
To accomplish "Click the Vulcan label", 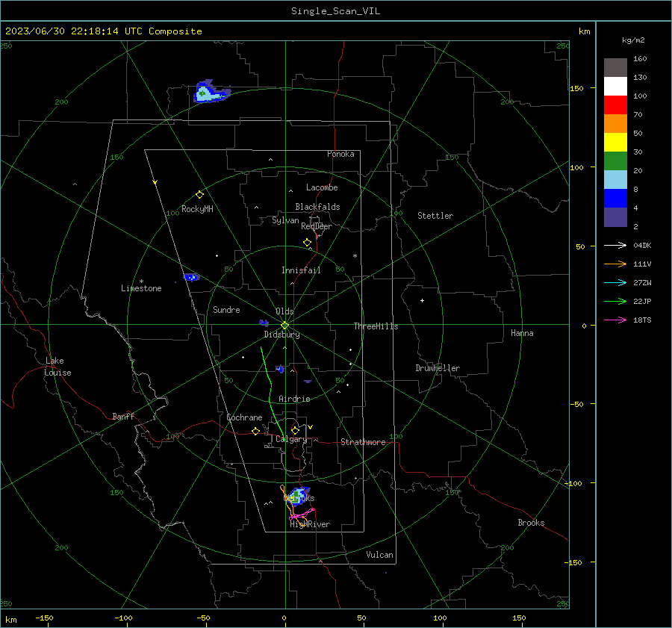I will tap(379, 555).
